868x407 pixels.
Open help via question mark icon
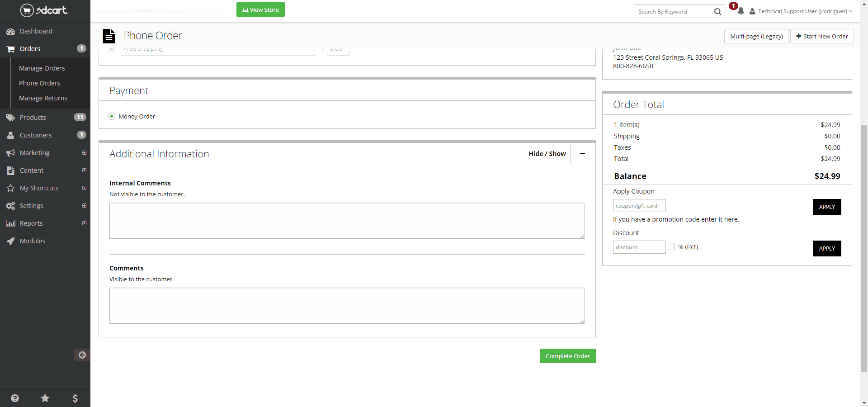15,398
